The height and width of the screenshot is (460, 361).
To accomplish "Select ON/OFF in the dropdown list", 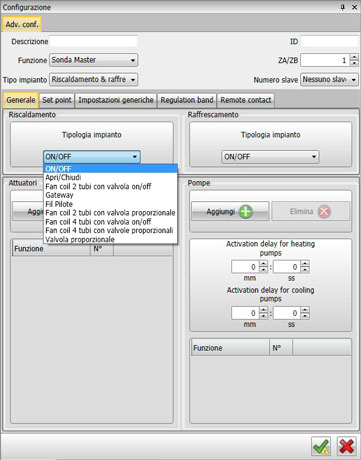I will click(110, 169).
